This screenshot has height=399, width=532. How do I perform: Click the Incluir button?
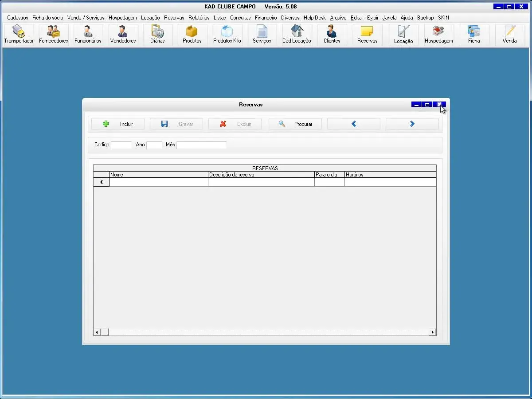[117, 124]
